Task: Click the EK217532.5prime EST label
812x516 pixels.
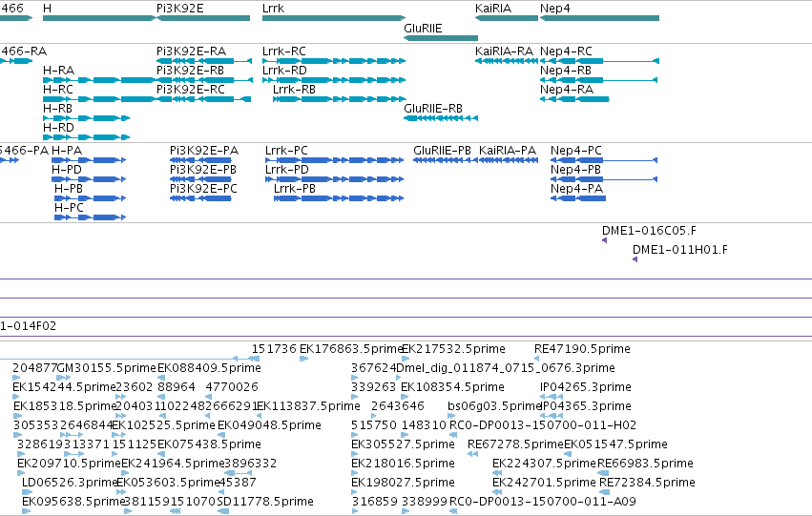Action: point(453,349)
